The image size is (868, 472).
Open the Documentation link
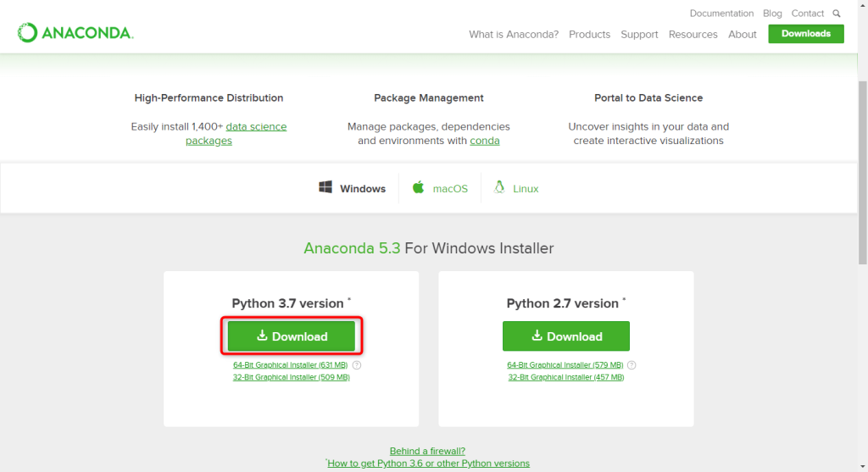pyautogui.click(x=721, y=14)
